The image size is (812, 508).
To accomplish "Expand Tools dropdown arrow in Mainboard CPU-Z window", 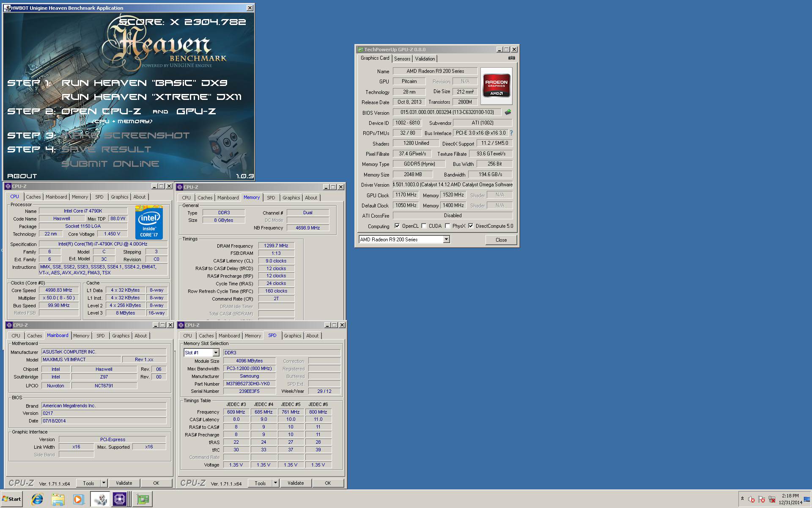I will click(x=103, y=483).
